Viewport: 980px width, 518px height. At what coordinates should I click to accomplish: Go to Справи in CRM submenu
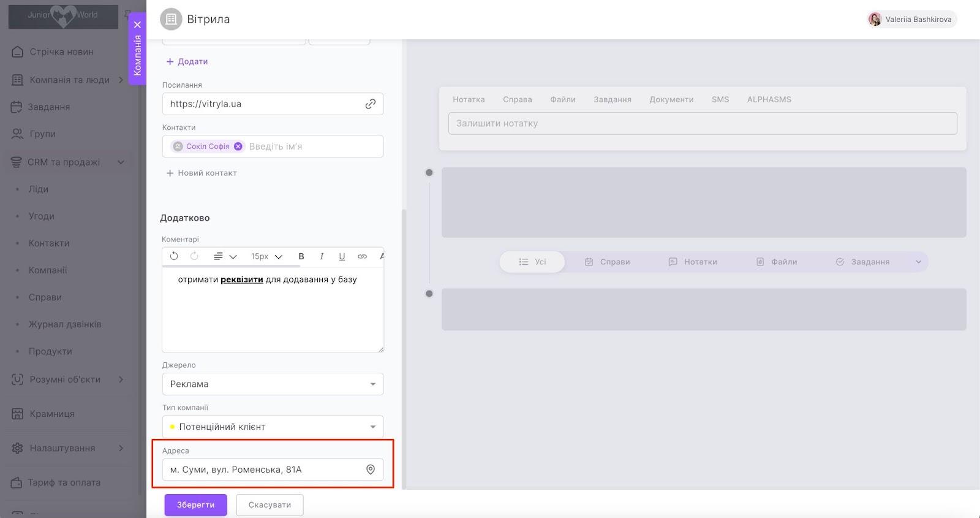click(45, 297)
